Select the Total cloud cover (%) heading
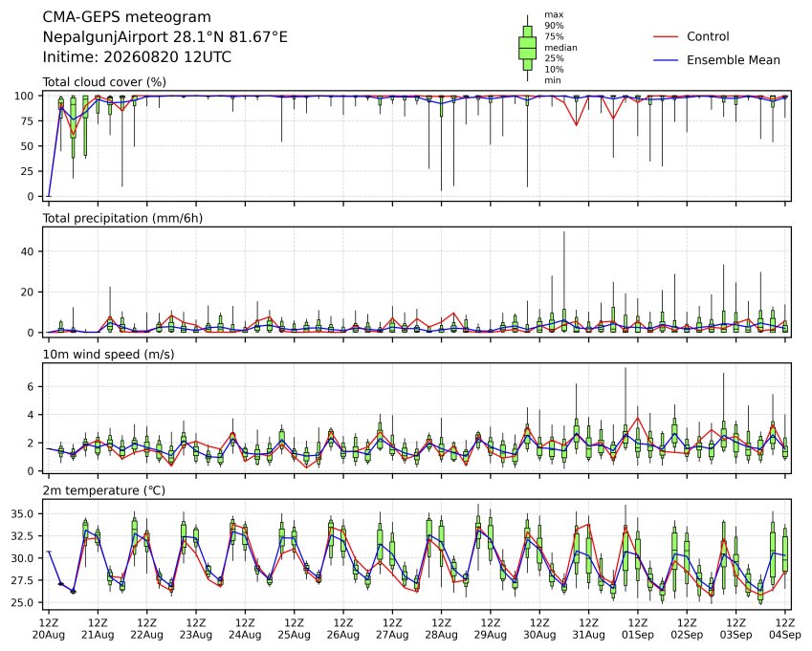812x651 pixels. (104, 82)
